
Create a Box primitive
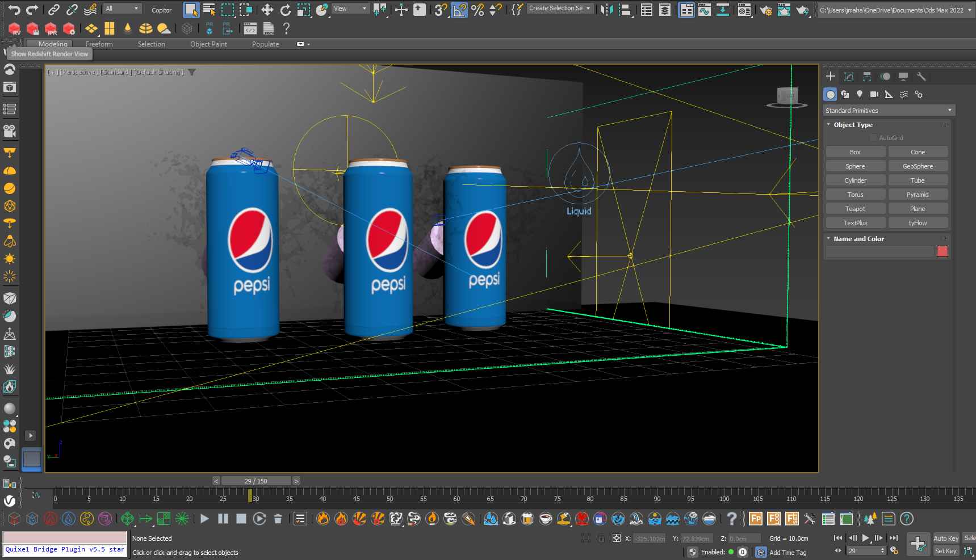(x=855, y=152)
